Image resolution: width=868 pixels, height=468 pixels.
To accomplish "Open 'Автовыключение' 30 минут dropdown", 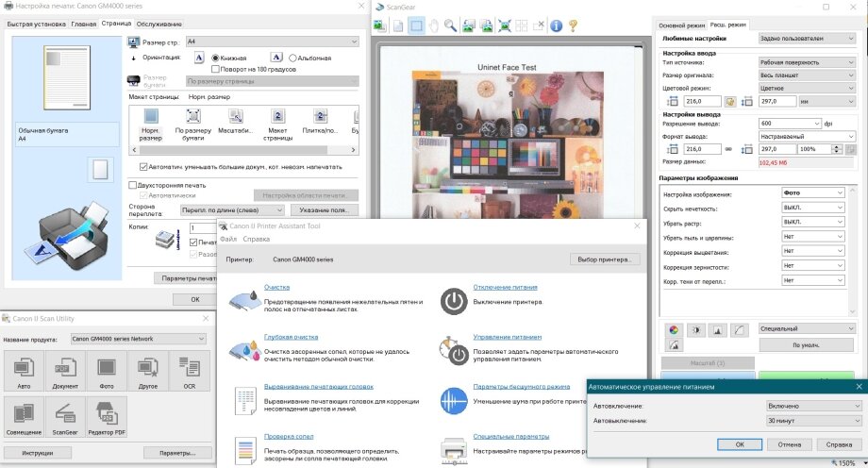I will coord(813,421).
